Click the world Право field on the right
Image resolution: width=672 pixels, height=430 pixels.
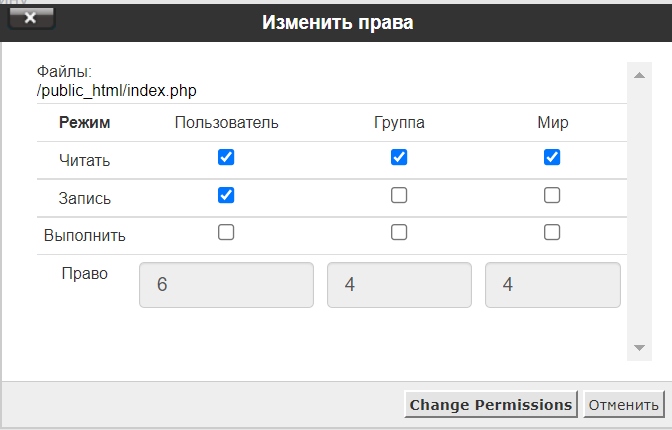tap(552, 285)
